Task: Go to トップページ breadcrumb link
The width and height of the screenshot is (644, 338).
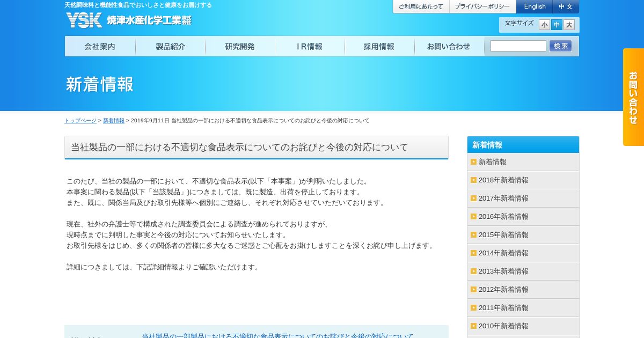Action: [x=80, y=121]
